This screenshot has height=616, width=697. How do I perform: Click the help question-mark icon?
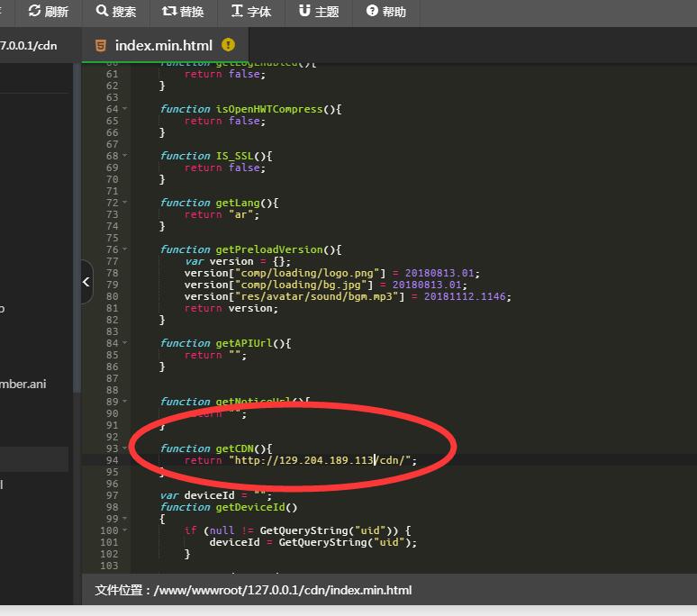(372, 11)
